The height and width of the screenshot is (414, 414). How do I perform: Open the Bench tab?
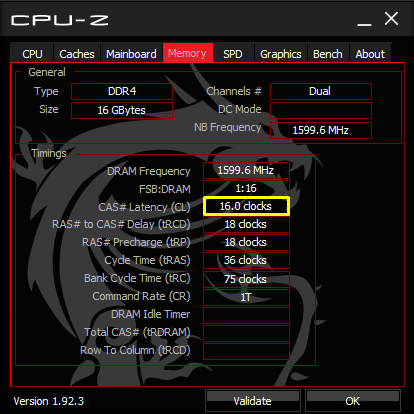click(x=328, y=53)
